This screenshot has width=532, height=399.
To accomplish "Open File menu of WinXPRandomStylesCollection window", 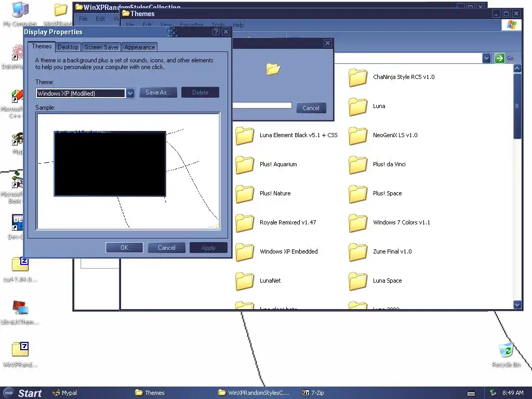I will (83, 19).
